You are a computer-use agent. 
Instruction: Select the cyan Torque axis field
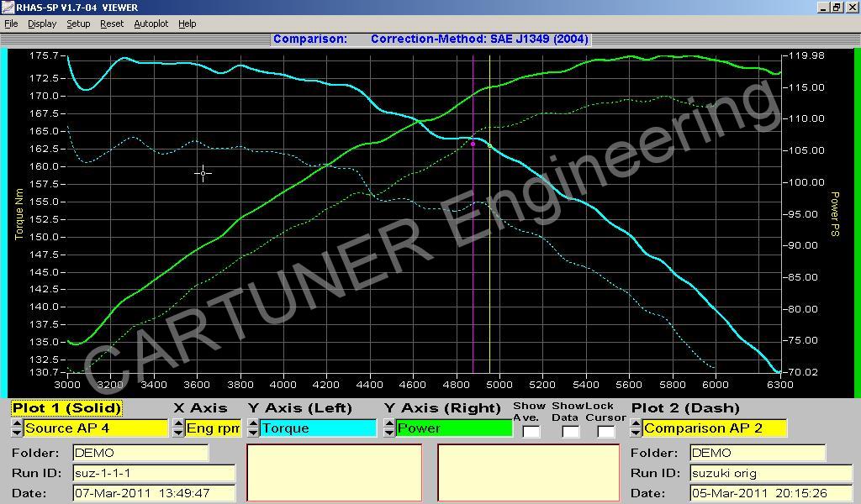(x=319, y=428)
